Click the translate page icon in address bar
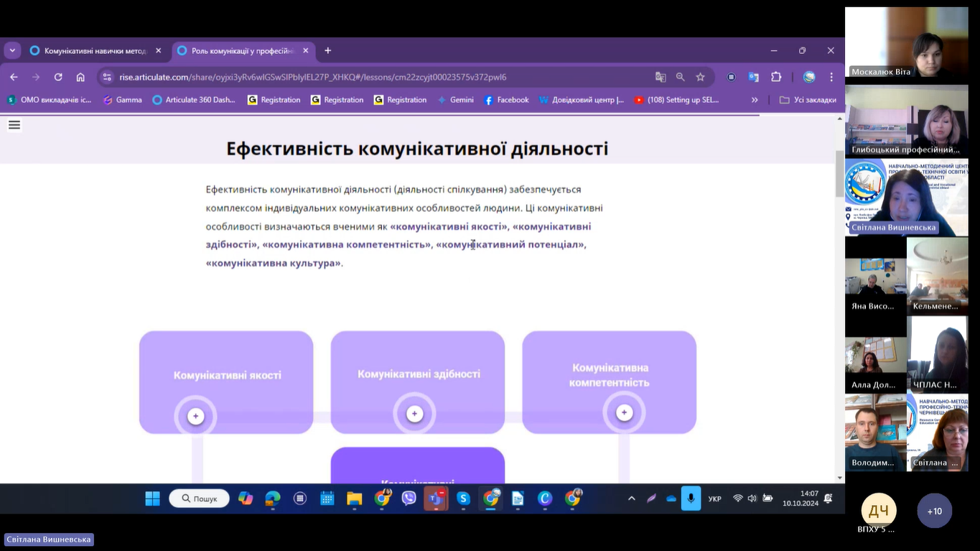Image resolution: width=980 pixels, height=551 pixels. (661, 77)
